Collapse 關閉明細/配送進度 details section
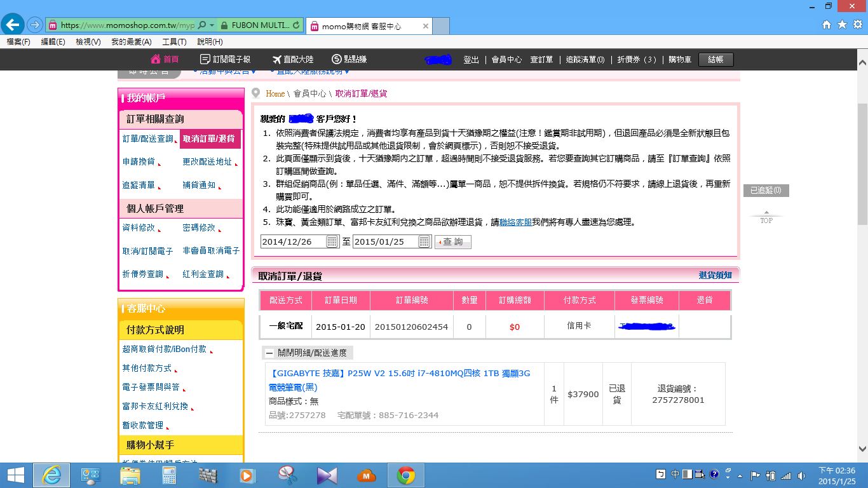 tap(308, 353)
